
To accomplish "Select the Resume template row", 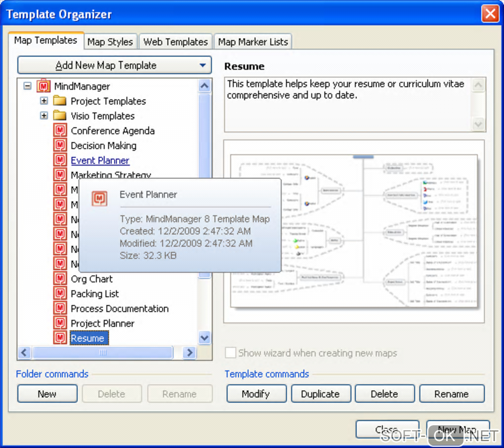I will [x=89, y=338].
